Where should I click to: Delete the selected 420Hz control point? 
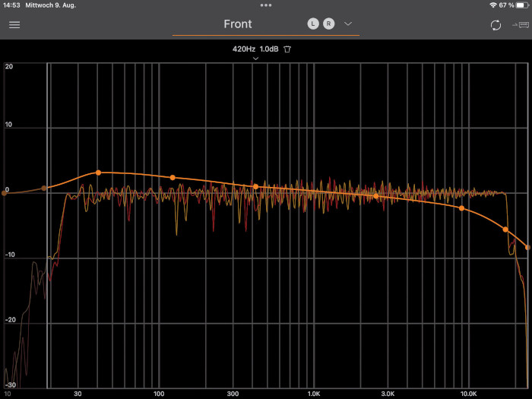287,49
